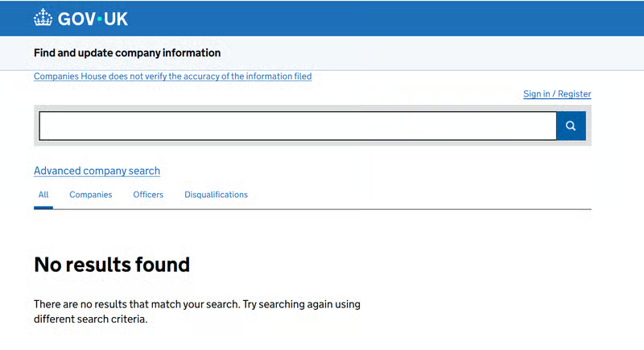Focus the company search text field
Image resolution: width=644 pixels, height=350 pixels.
point(297,126)
